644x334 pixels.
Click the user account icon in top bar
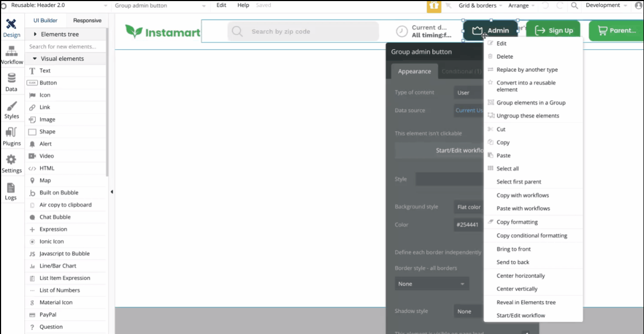(639, 6)
